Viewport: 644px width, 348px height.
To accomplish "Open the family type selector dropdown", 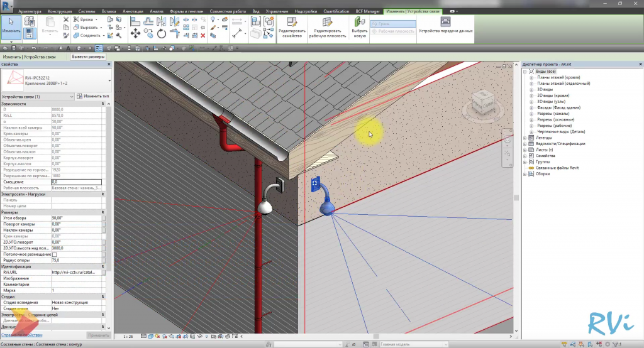I will coord(109,79).
